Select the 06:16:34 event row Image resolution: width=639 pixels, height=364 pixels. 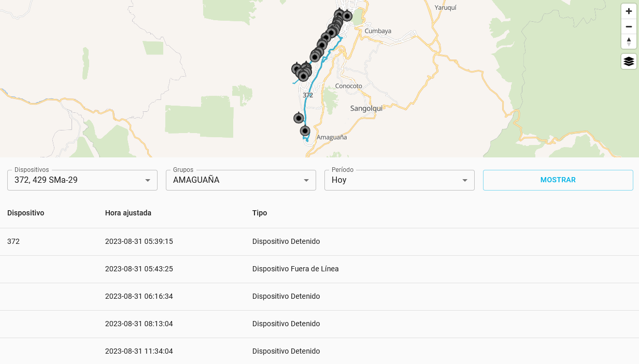[x=319, y=297]
